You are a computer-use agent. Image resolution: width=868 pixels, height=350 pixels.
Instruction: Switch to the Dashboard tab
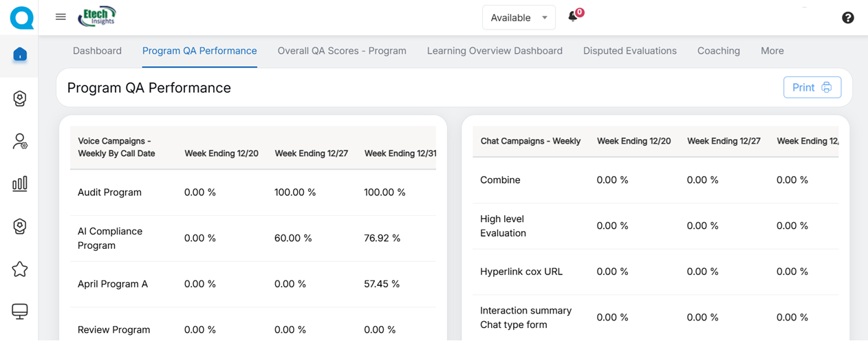[97, 51]
